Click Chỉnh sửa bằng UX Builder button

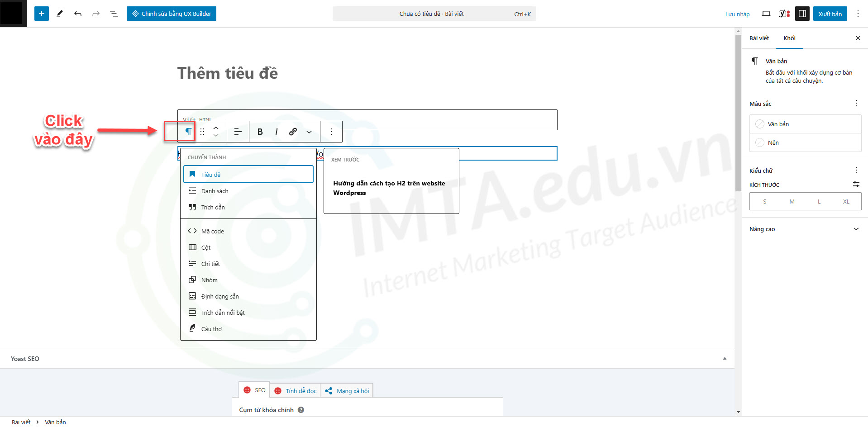point(172,14)
